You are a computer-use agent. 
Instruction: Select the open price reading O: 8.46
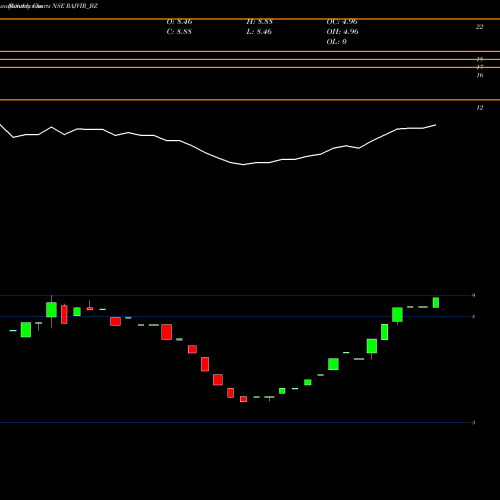[179, 22]
